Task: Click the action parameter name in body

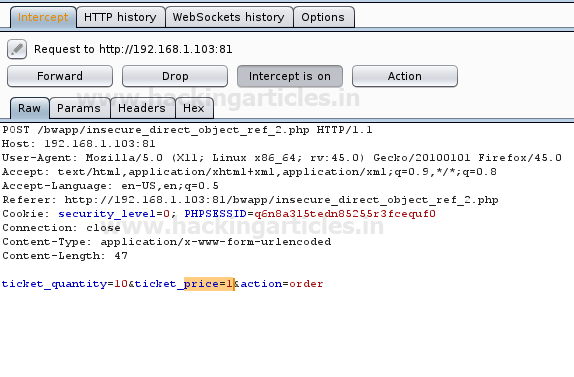Action: click(261, 284)
